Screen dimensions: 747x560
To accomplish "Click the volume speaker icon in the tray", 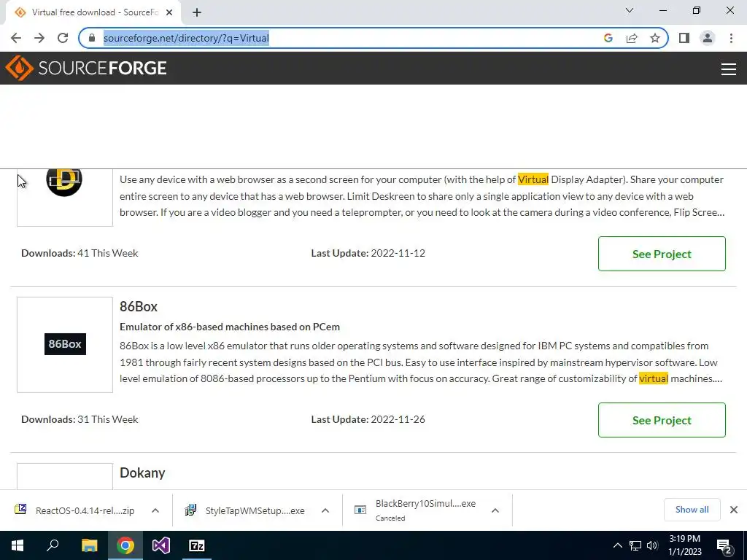I will (x=652, y=545).
